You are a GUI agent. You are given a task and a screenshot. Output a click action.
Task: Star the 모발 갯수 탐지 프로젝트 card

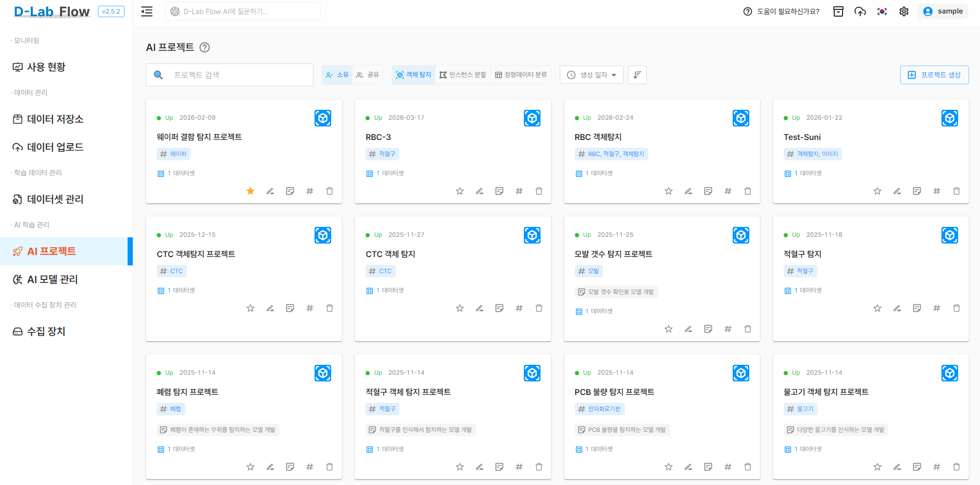pyautogui.click(x=669, y=329)
